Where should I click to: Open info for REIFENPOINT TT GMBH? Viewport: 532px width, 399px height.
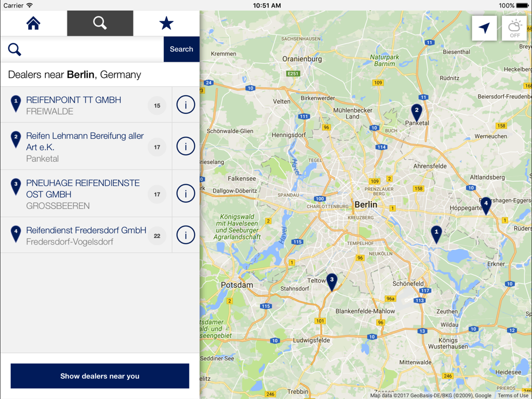point(186,104)
